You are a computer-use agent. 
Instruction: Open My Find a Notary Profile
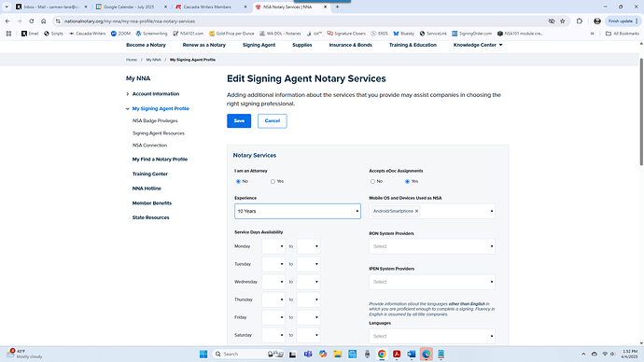pyautogui.click(x=160, y=160)
